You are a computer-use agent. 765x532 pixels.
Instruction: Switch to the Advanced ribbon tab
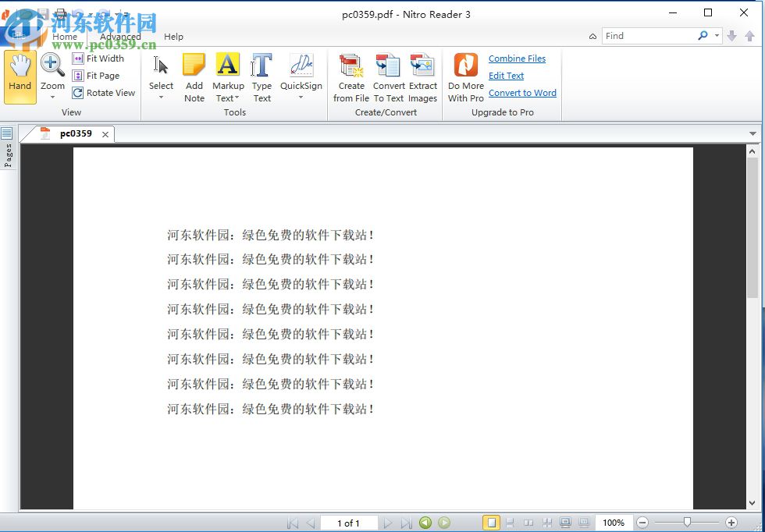click(120, 36)
